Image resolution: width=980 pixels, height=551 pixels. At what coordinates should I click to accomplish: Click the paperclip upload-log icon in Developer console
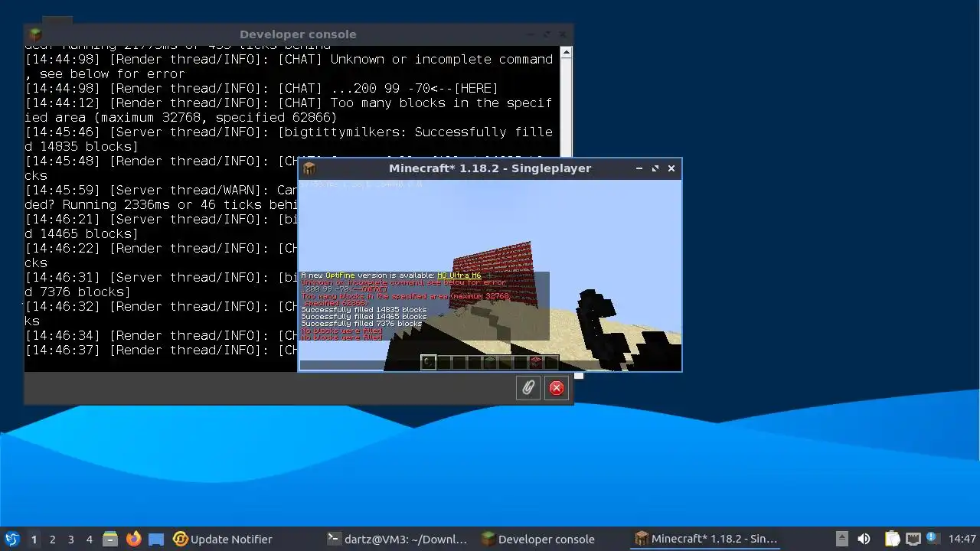[528, 388]
